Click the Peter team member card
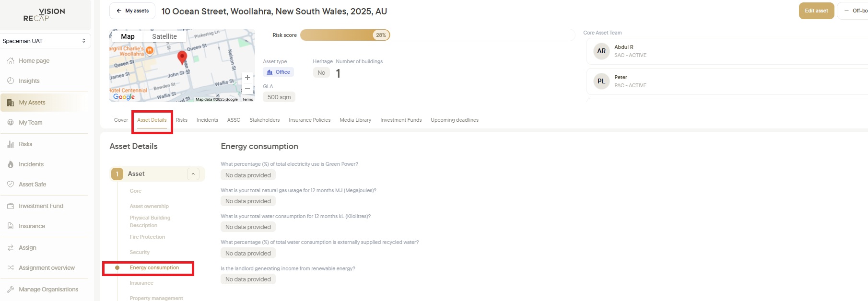This screenshot has height=301, width=868. point(727,81)
